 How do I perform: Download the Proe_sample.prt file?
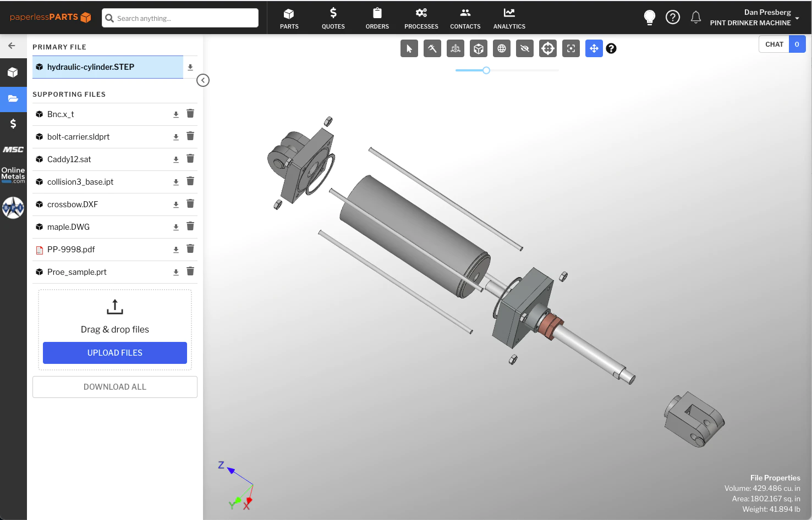coord(176,272)
